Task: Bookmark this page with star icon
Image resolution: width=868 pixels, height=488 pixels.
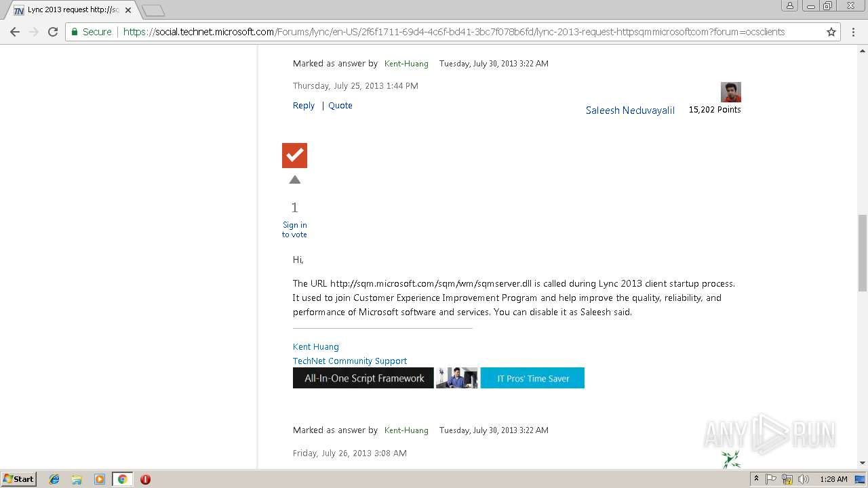Action: click(x=831, y=32)
